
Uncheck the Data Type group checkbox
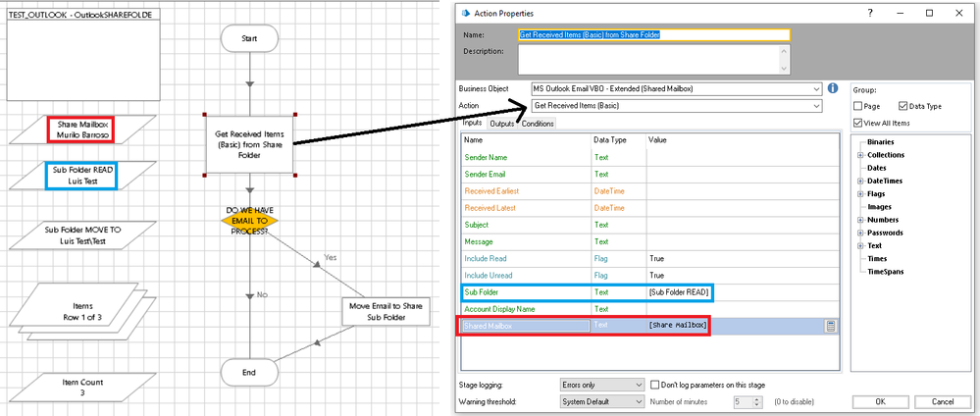(903, 105)
